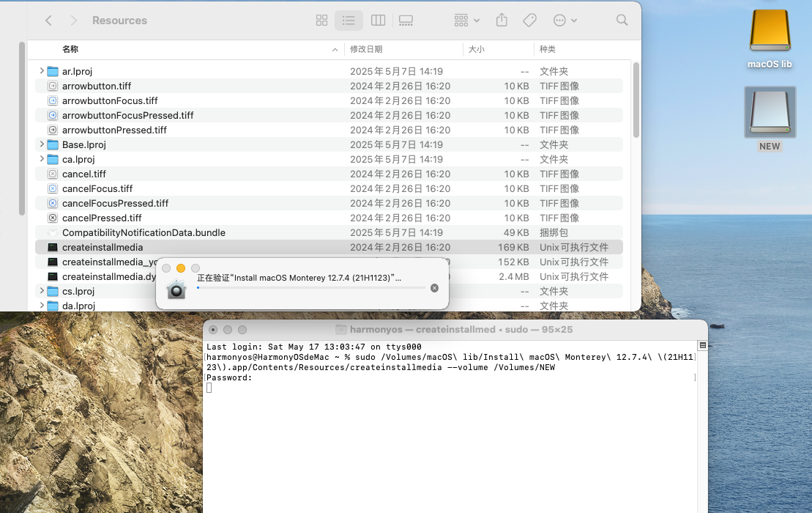This screenshot has width=812, height=513.
Task: Select CompatibilityNotificationData.bundle file name
Action: 144,232
